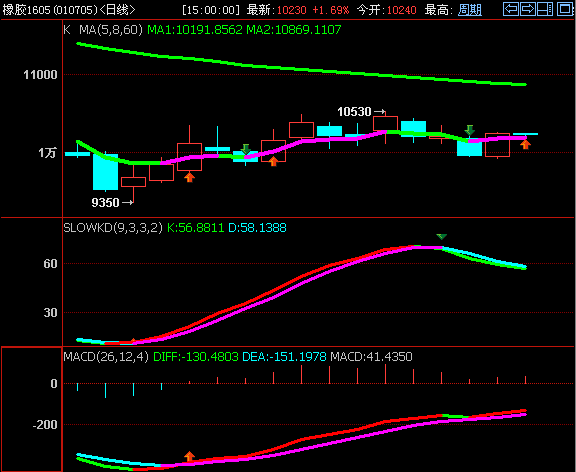Click the split panel layout icon
This screenshot has height=472, width=576.
click(x=545, y=9)
